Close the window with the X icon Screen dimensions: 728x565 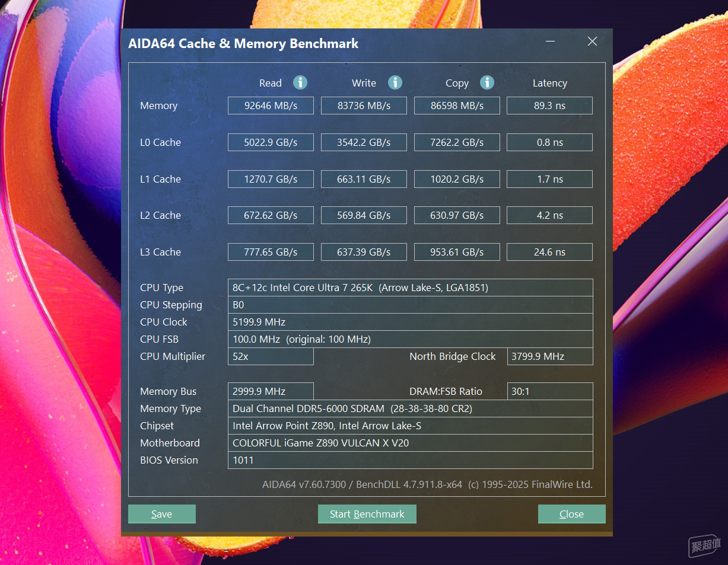592,42
